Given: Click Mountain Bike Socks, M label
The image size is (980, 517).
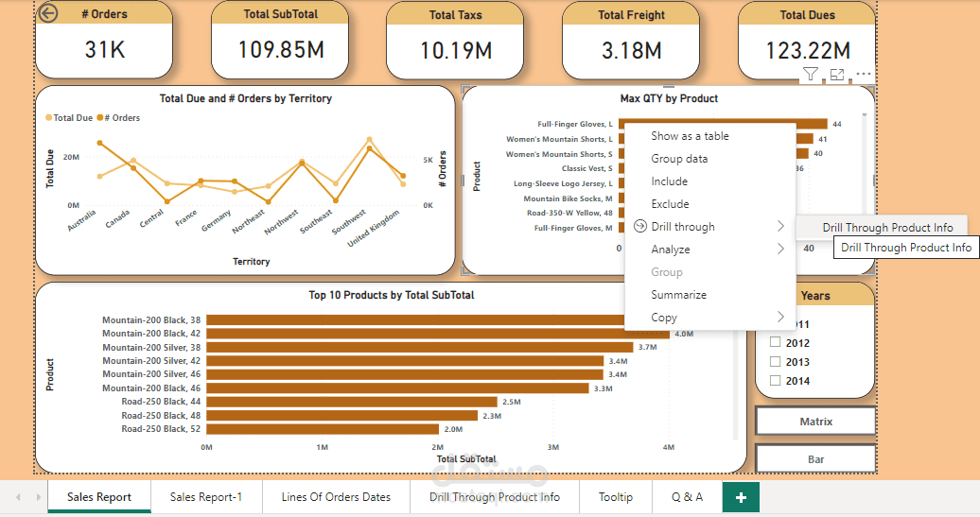Looking at the screenshot, I should tap(569, 198).
